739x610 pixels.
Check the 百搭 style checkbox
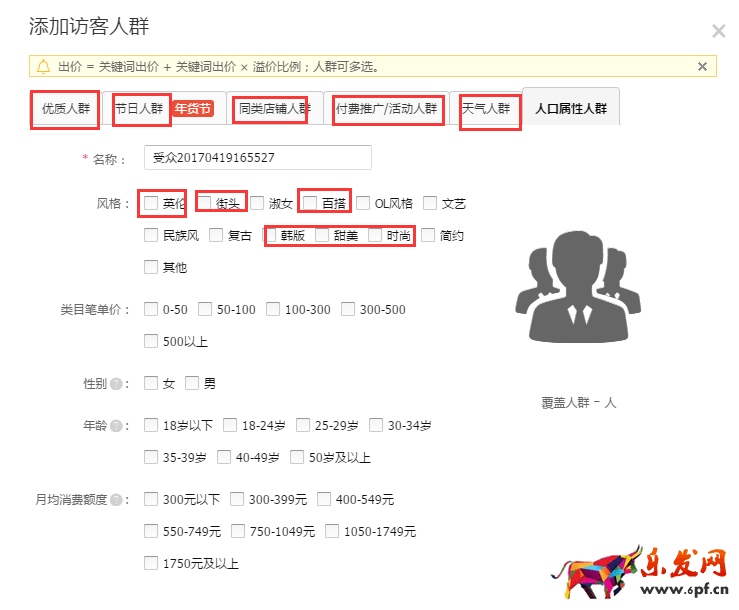(x=310, y=203)
